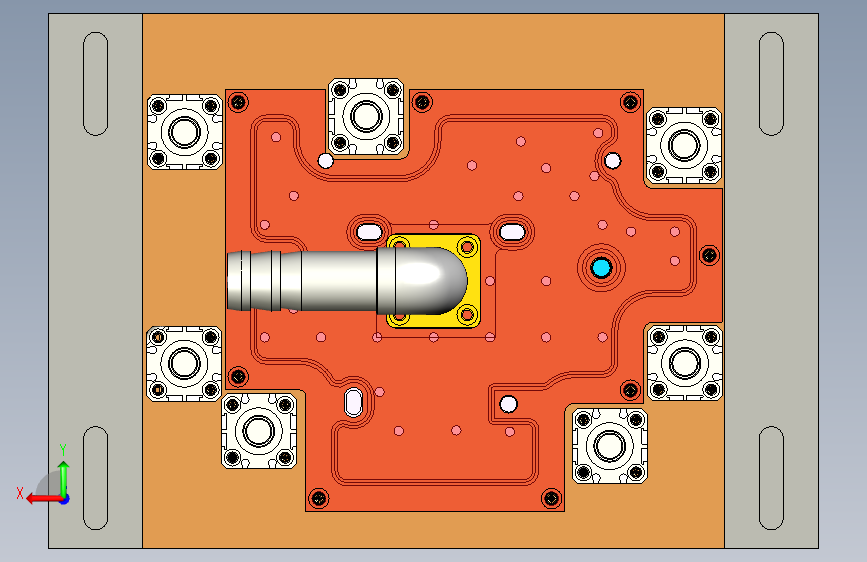Select the lower slot in right gray rail
Screen dimensions: 867x562
pos(771,478)
